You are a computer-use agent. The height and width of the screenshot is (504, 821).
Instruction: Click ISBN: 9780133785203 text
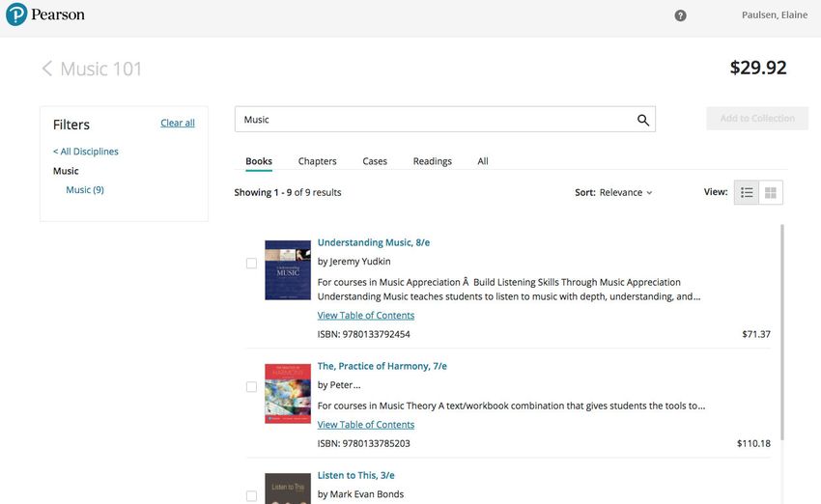coord(364,444)
